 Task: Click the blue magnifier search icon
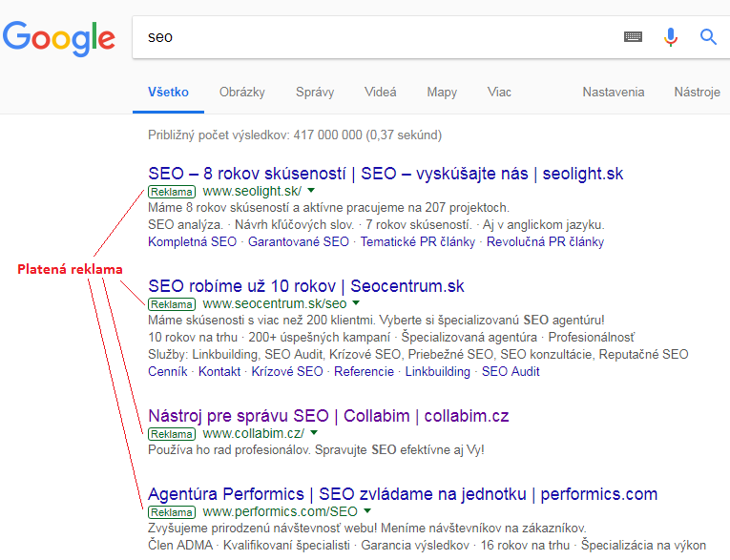(x=708, y=36)
